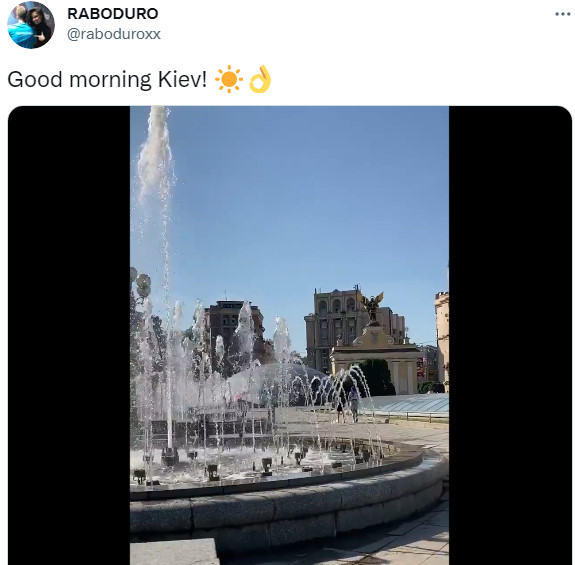Click the left black letterbox bar of video
This screenshot has height=565, width=575.
coord(69,335)
